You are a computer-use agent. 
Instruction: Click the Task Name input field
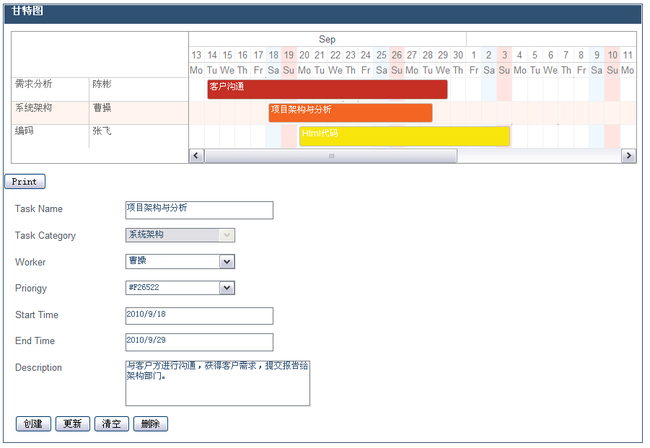[199, 210]
